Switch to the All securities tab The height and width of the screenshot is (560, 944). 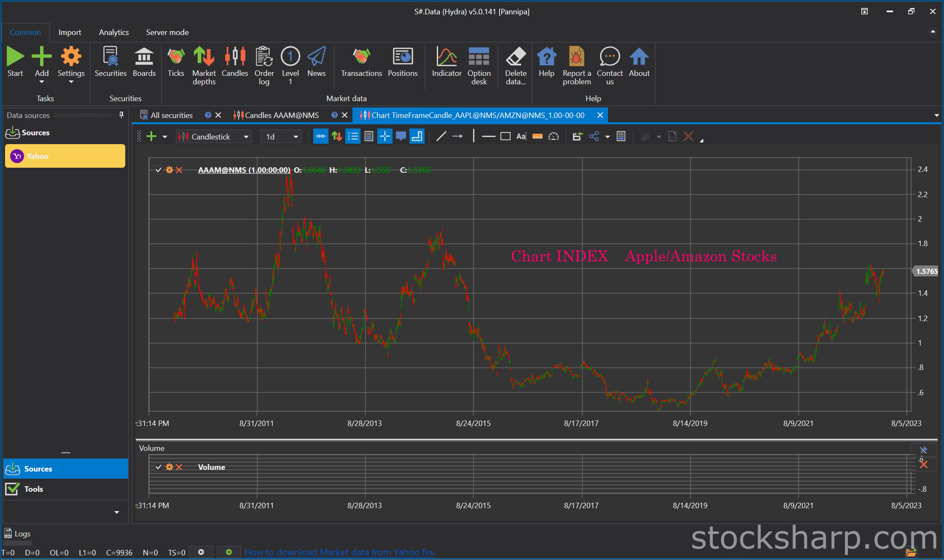point(172,115)
